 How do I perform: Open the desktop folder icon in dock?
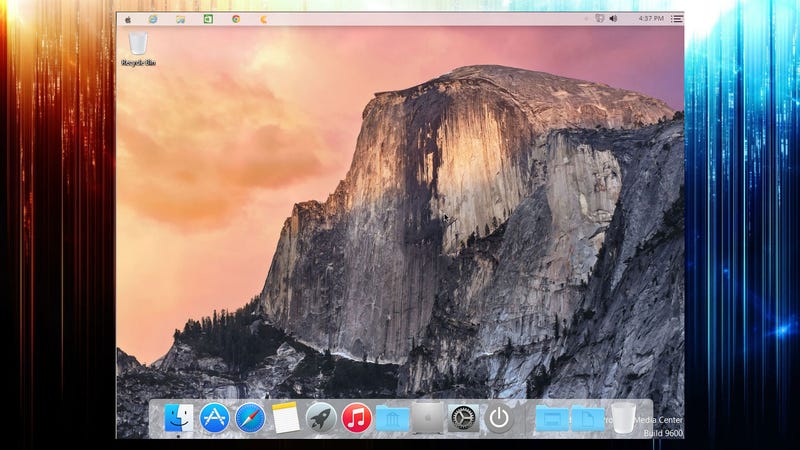pos(552,419)
